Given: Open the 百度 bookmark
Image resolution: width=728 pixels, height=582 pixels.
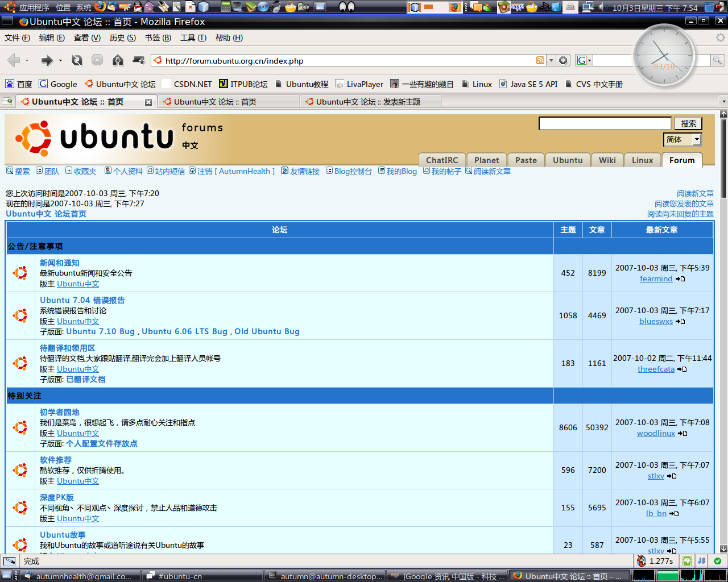Looking at the screenshot, I should [x=19, y=84].
